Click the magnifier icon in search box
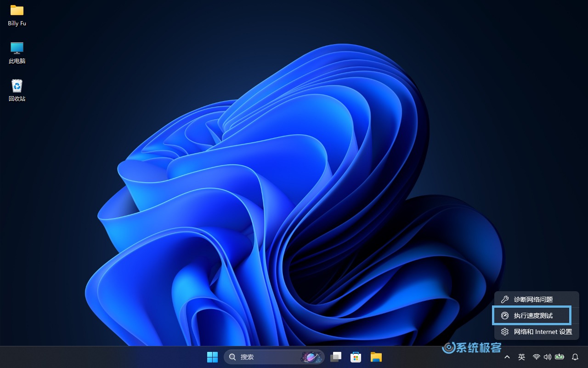The image size is (588, 368). pos(232,357)
